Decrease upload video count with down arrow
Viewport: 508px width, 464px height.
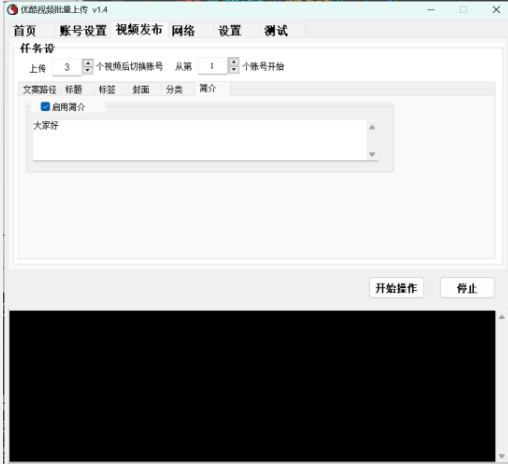tap(87, 70)
